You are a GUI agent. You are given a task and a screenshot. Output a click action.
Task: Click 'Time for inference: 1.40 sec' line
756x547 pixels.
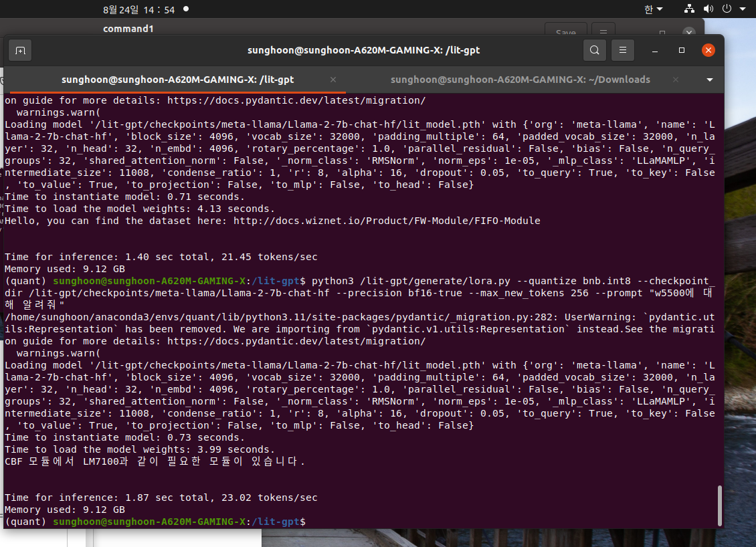161,257
